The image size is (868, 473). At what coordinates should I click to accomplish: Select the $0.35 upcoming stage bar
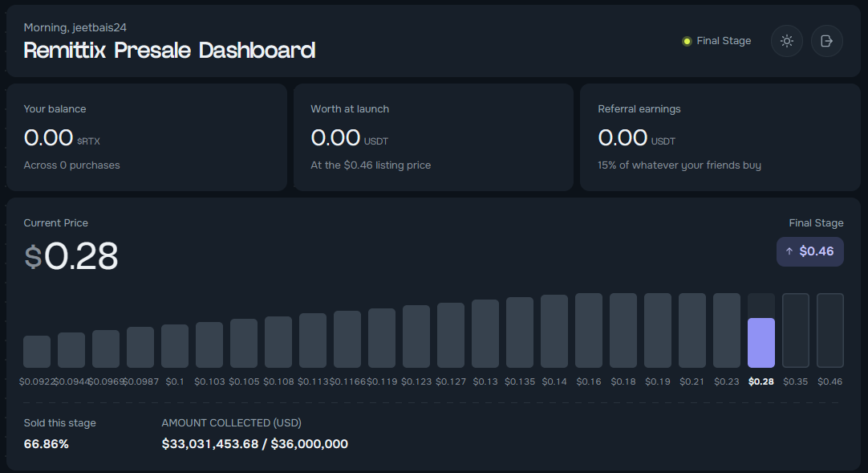pyautogui.click(x=796, y=331)
